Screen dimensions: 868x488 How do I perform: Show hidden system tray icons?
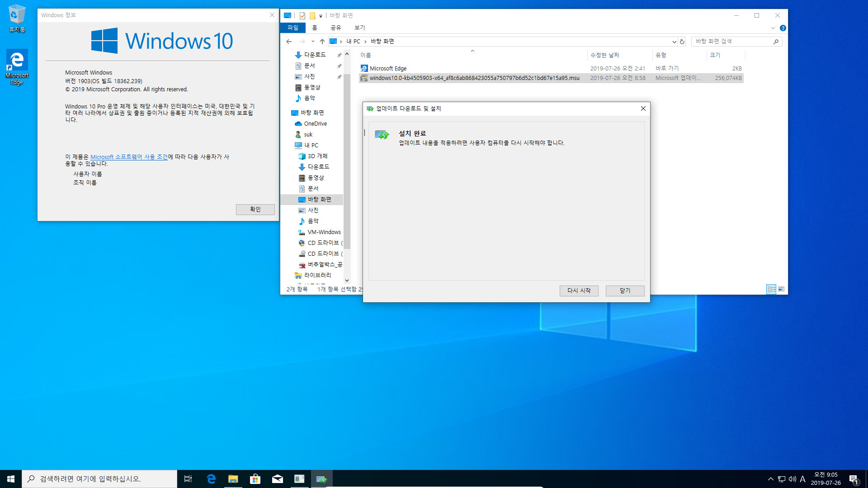click(x=770, y=479)
